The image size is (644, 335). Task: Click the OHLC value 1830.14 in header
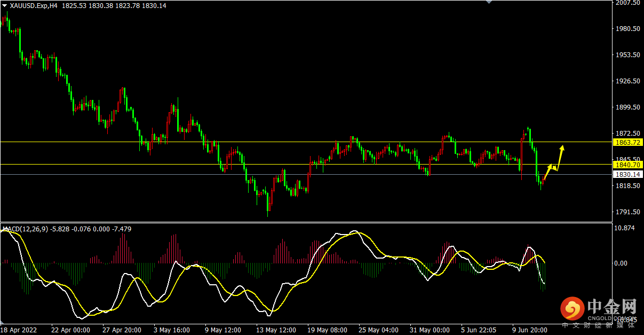pos(155,5)
